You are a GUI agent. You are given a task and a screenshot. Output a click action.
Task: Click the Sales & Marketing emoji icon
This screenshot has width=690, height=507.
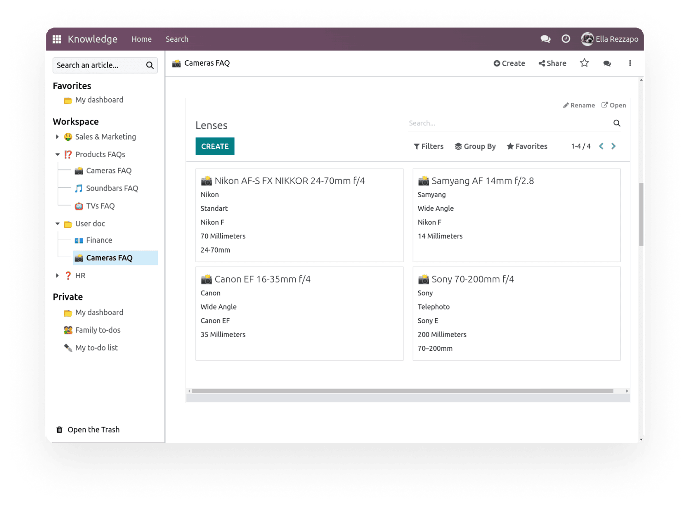[x=68, y=137]
